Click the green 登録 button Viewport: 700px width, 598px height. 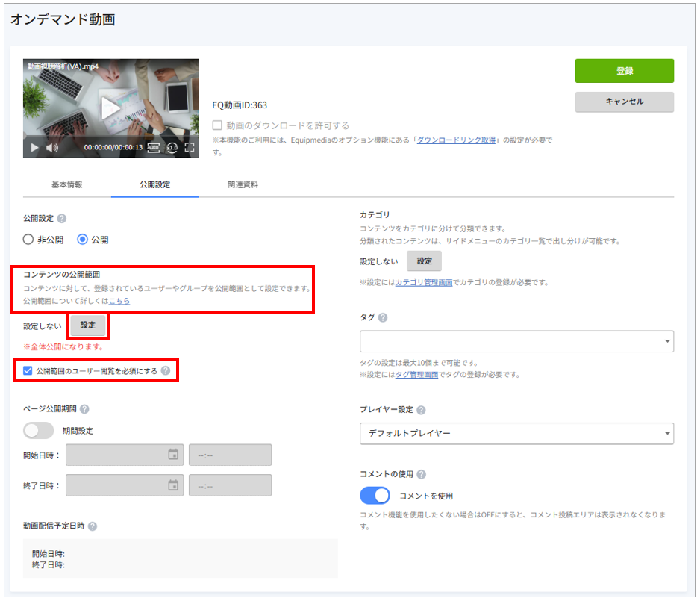coord(624,71)
